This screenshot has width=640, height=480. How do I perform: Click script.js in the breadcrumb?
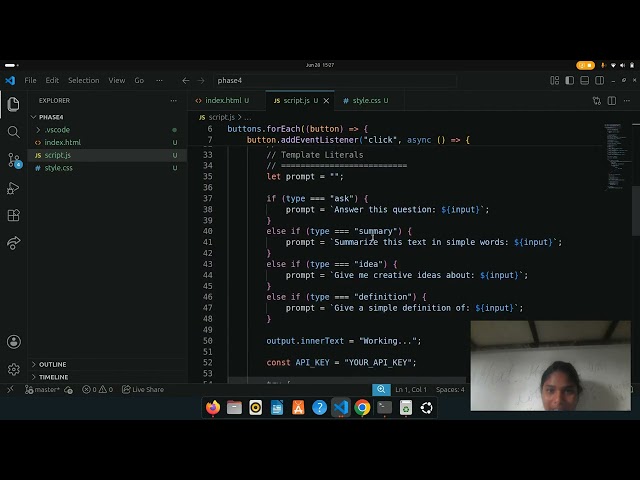coord(221,117)
